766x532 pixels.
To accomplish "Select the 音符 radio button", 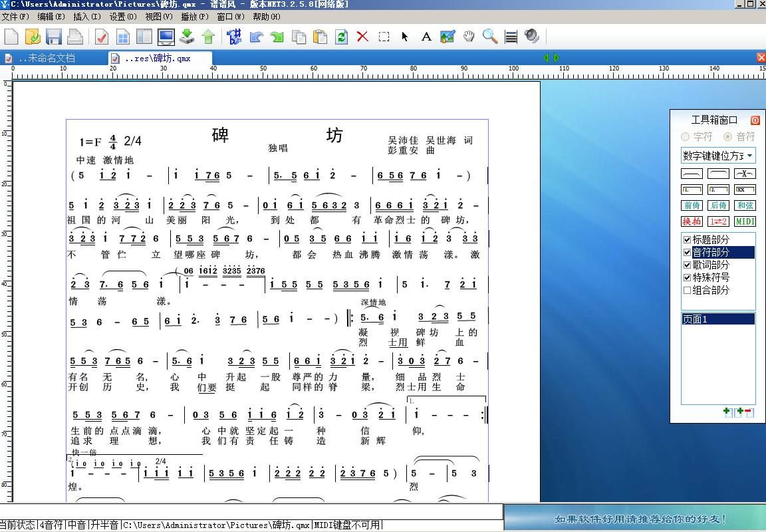I will point(728,137).
